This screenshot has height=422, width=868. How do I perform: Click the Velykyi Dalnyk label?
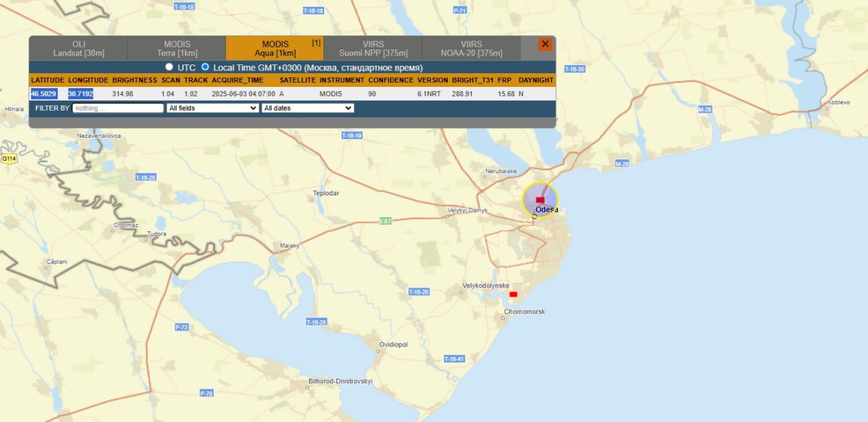[x=468, y=210]
